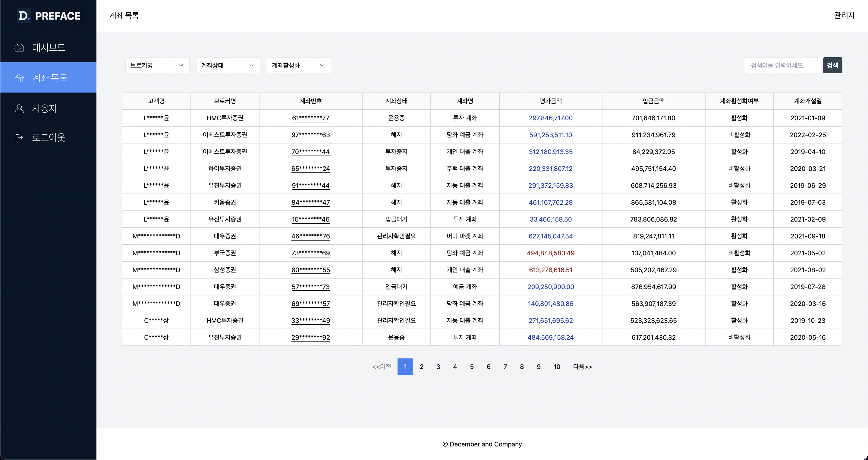Click the 로그아웃 icon
Image resolution: width=868 pixels, height=460 pixels.
point(19,137)
